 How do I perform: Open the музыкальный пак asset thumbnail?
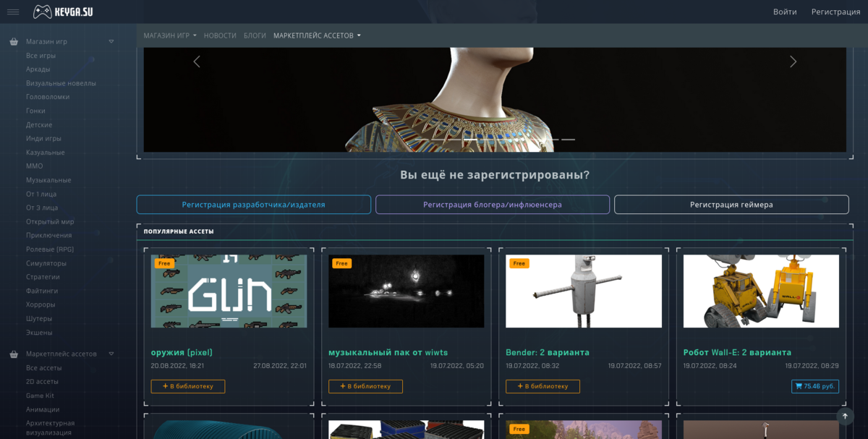point(407,291)
